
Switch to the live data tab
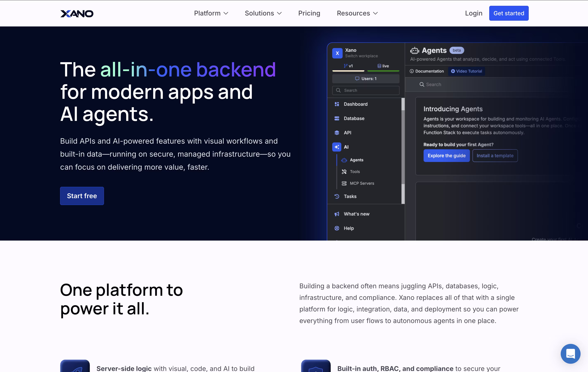click(383, 66)
